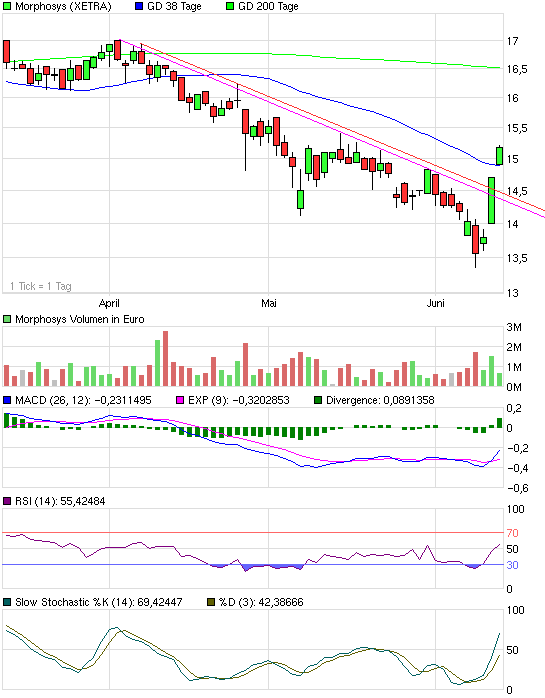Click the 3M volume axis label
This screenshot has width=545, height=698.
pos(514,328)
